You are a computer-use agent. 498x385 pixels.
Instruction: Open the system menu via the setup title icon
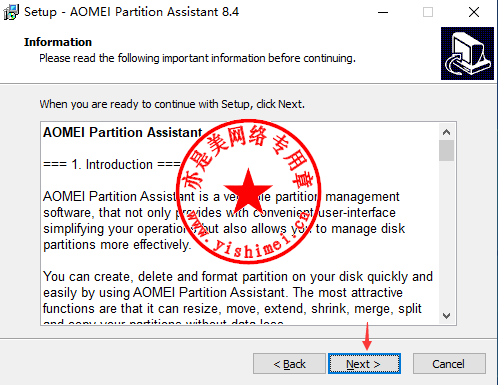click(11, 12)
